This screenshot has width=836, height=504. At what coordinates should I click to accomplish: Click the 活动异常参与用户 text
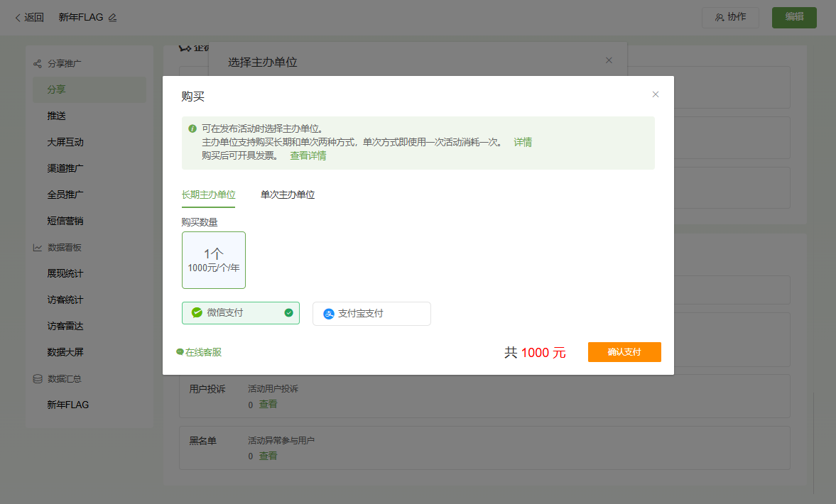click(281, 441)
